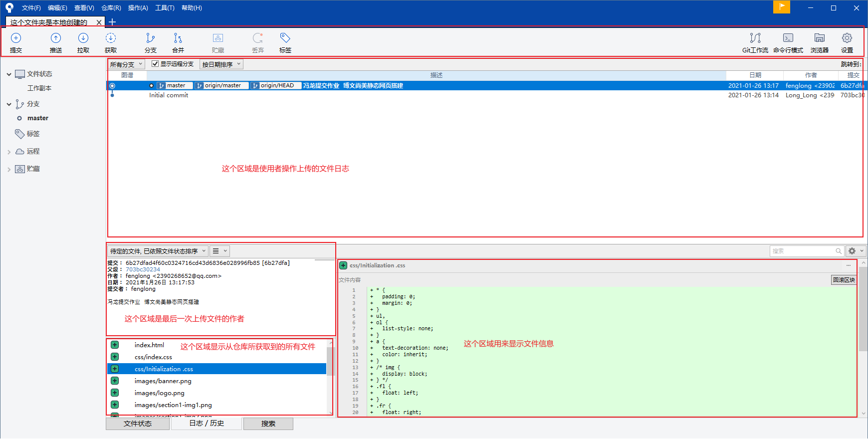Click the green plus icon beside images/logo.png
868x439 pixels.
coord(115,393)
